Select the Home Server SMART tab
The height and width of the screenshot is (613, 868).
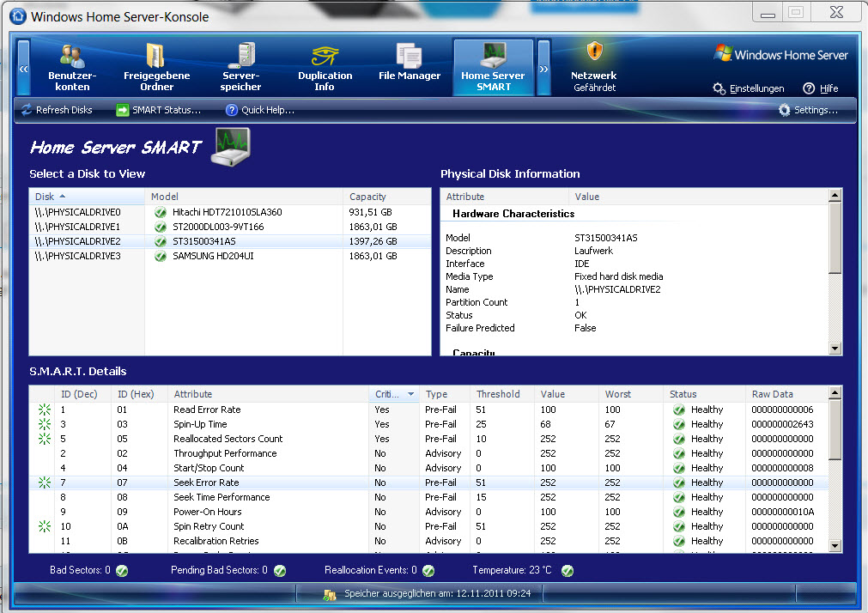point(493,68)
